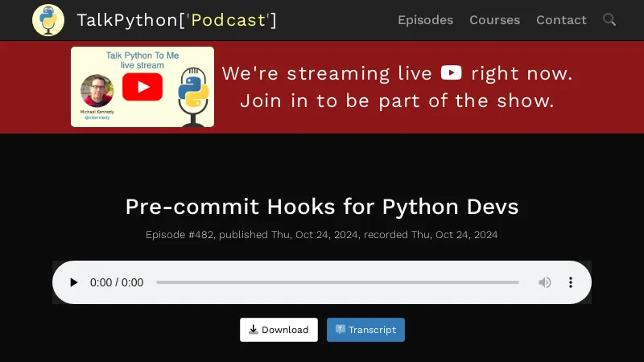This screenshot has height=362, width=644.
Task: Click Michael Kennedy's avatar photo
Action: pos(97,90)
